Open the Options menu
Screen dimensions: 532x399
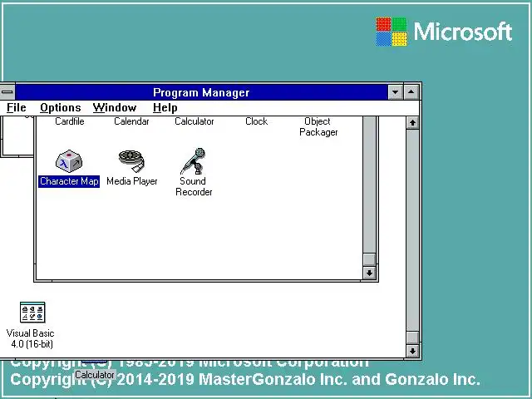[x=61, y=108]
